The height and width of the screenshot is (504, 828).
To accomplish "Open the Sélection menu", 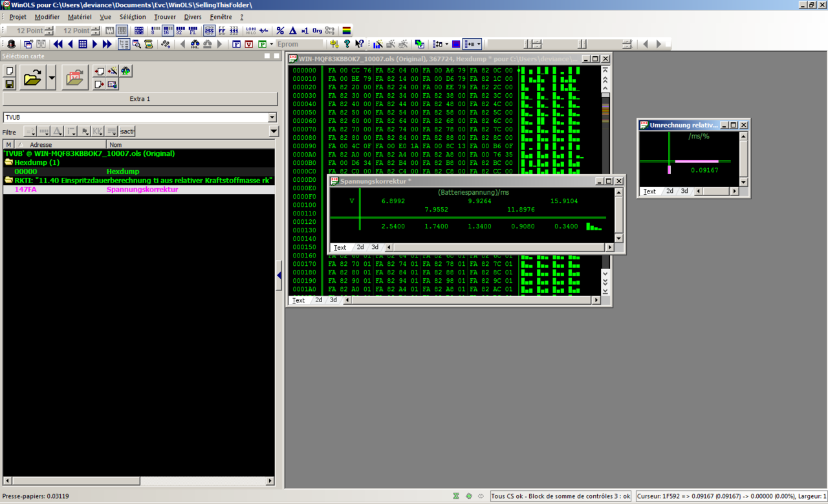I will coord(132,17).
